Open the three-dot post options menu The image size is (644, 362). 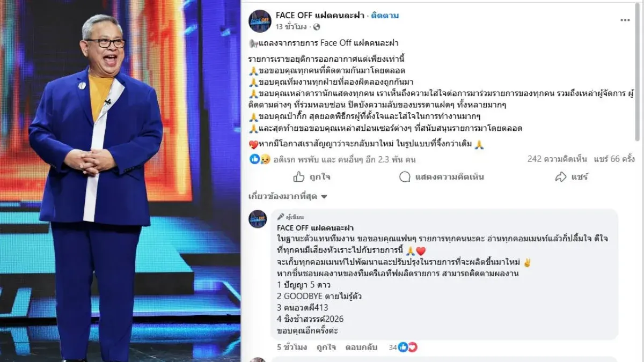[625, 20]
